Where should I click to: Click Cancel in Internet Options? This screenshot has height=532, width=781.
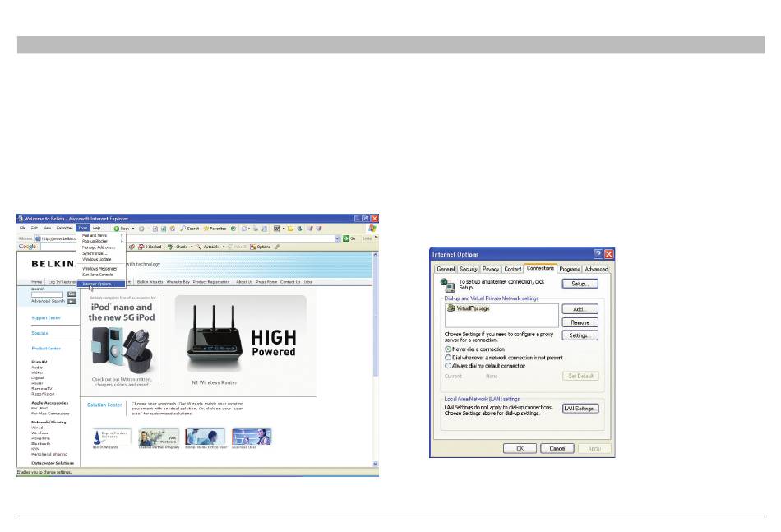click(557, 448)
